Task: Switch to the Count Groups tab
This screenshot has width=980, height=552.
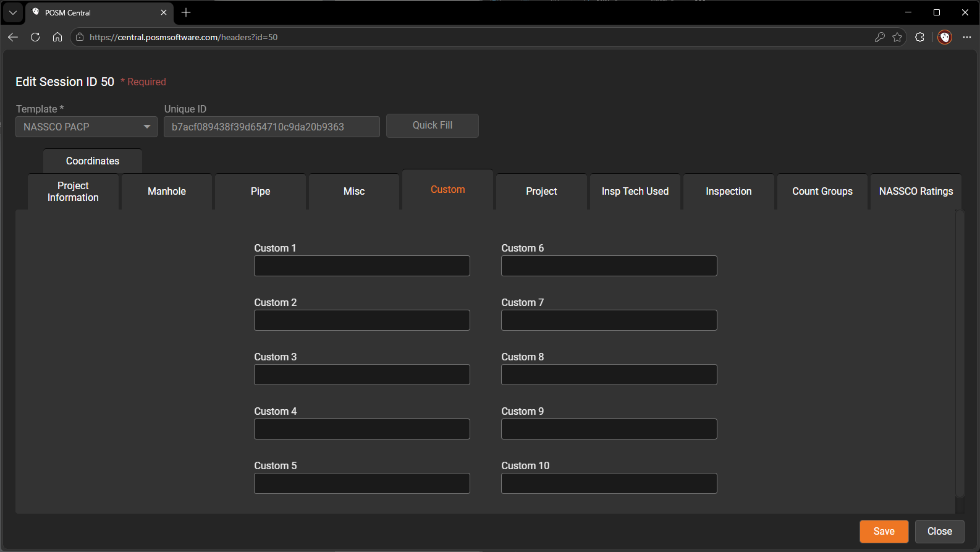Action: 822,192
